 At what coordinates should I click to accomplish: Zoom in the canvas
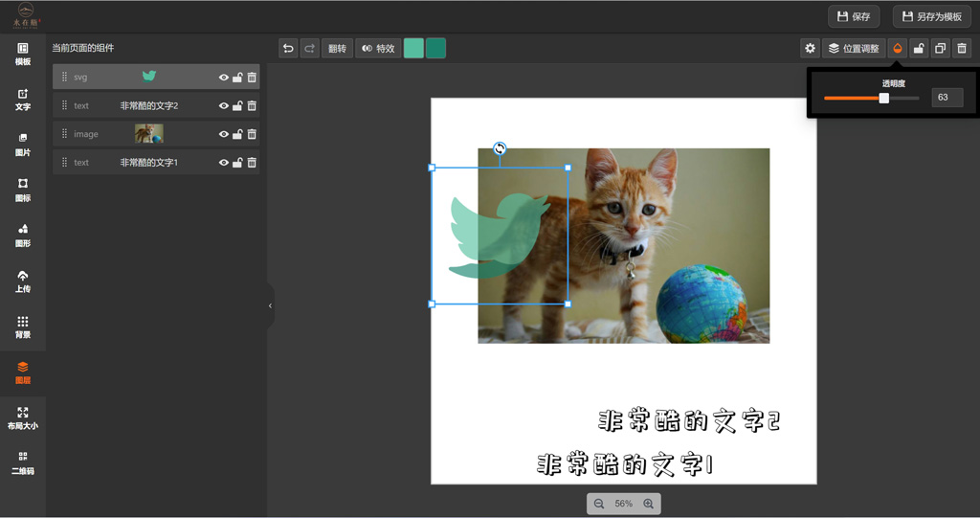point(648,504)
